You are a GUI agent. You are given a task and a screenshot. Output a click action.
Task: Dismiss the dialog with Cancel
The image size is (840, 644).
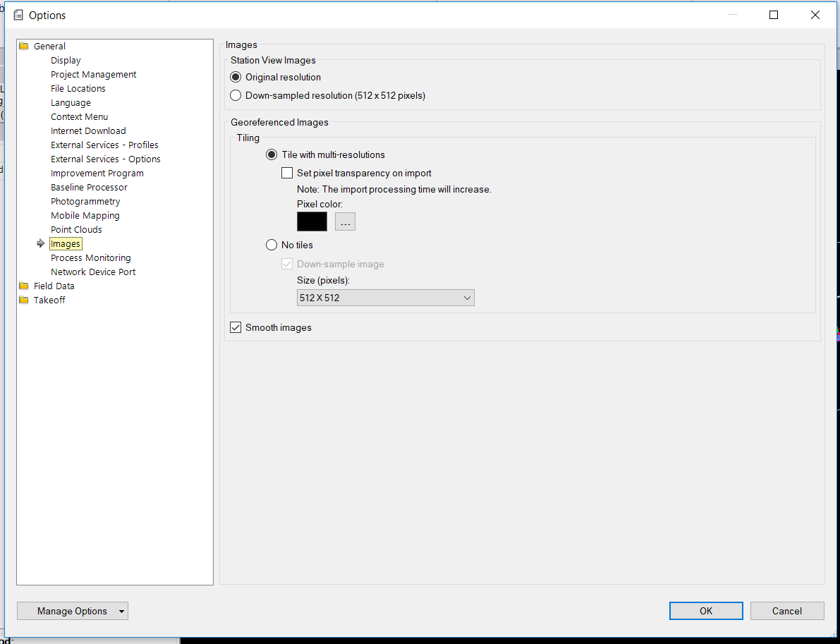pos(787,610)
